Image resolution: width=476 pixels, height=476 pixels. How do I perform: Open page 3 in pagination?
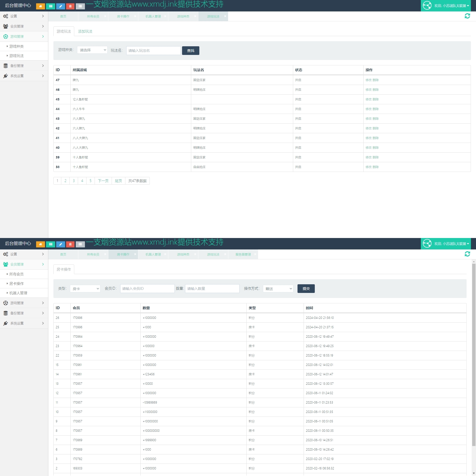tap(74, 181)
